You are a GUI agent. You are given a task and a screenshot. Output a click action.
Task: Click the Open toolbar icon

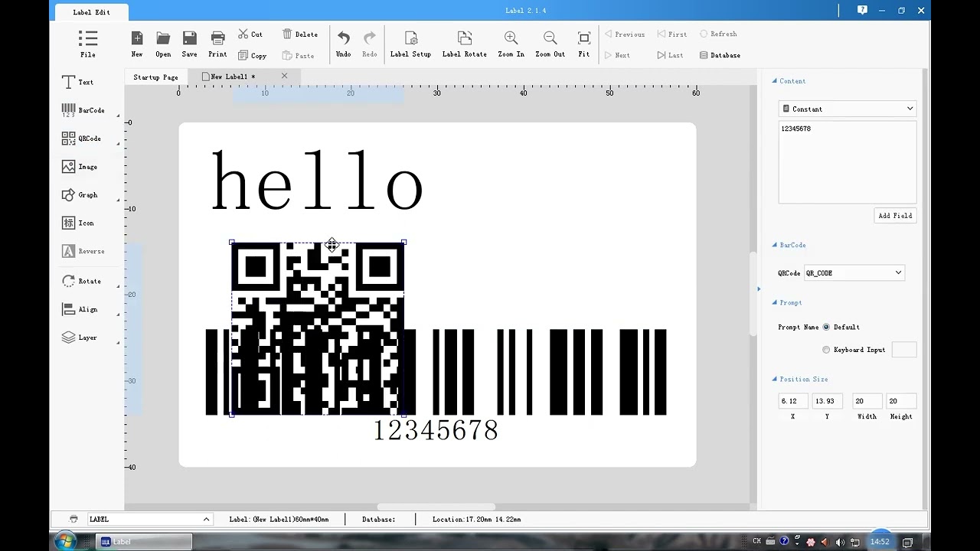[163, 44]
